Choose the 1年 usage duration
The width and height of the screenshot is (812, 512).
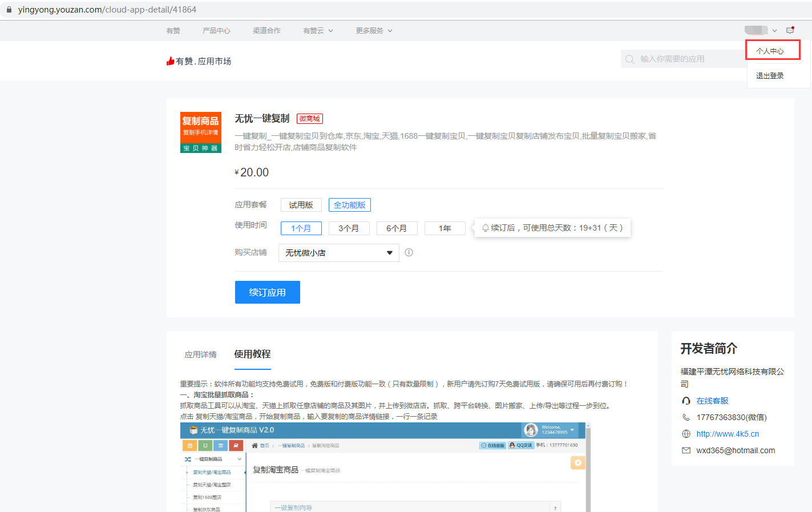tap(445, 228)
